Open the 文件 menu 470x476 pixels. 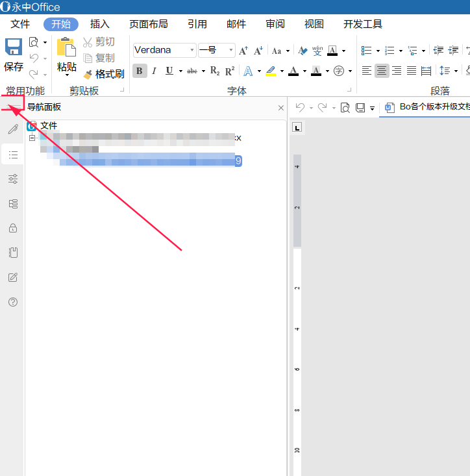tap(20, 24)
